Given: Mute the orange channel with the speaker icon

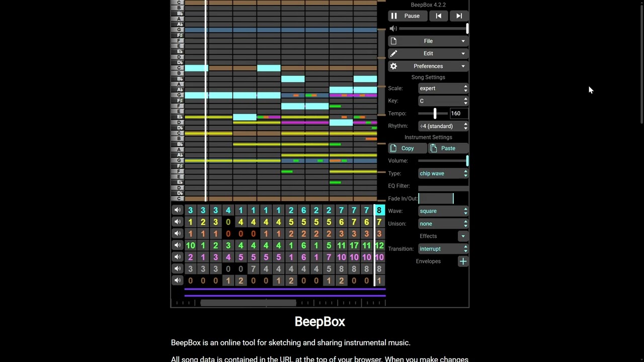Looking at the screenshot, I should point(177,234).
